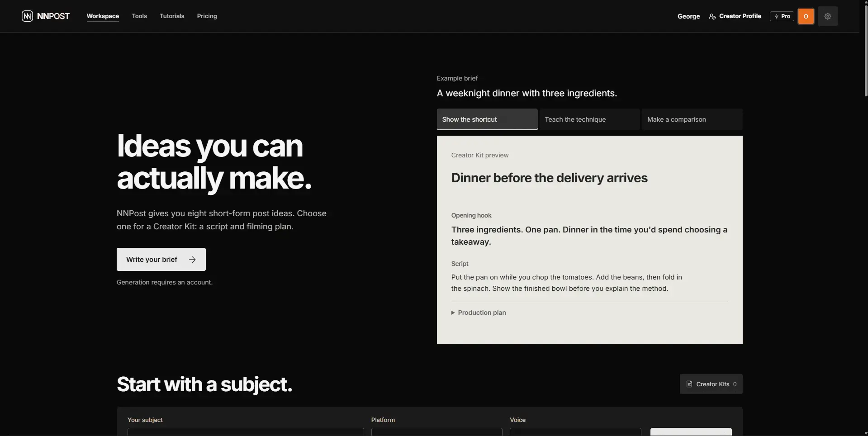This screenshot has width=868, height=436.
Task: Click the arrow in Write your brief
Action: [192, 260]
